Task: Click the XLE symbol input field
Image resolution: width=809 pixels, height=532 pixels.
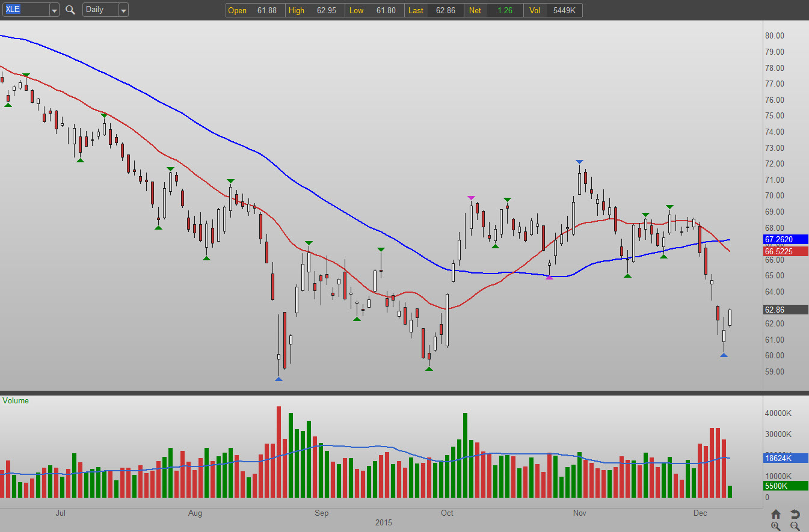Action: pos(25,10)
